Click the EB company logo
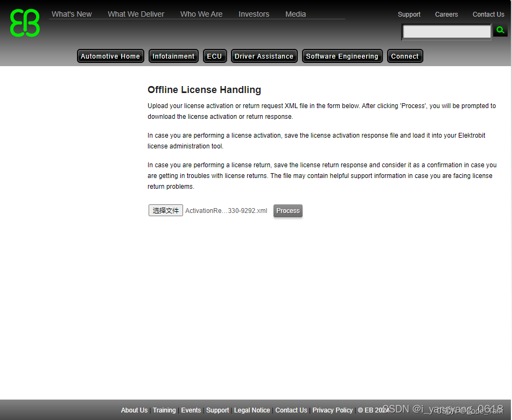Screen dimensions: 512x420 (x=24, y=23)
